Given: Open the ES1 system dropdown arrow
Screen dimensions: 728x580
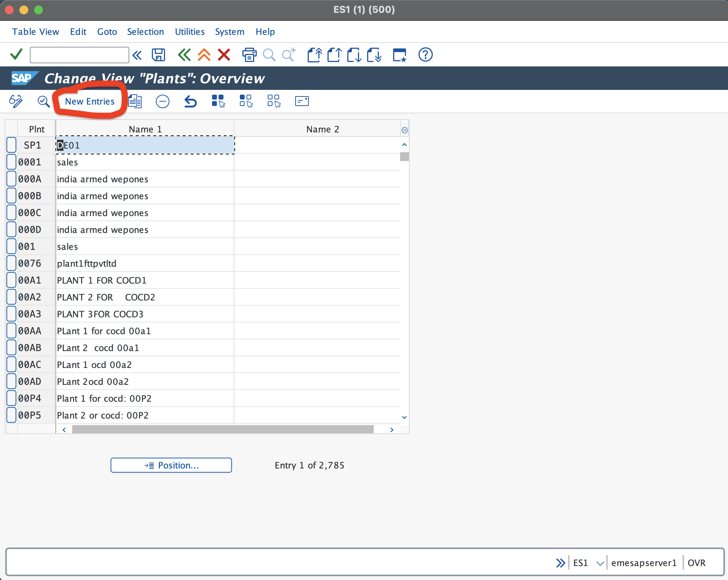Looking at the screenshot, I should pyautogui.click(x=600, y=563).
